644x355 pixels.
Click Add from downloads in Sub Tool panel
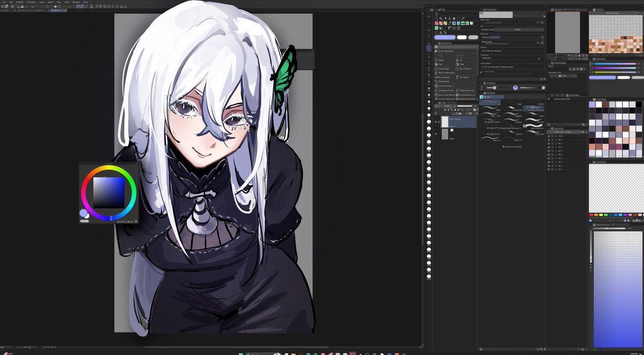[x=512, y=147]
